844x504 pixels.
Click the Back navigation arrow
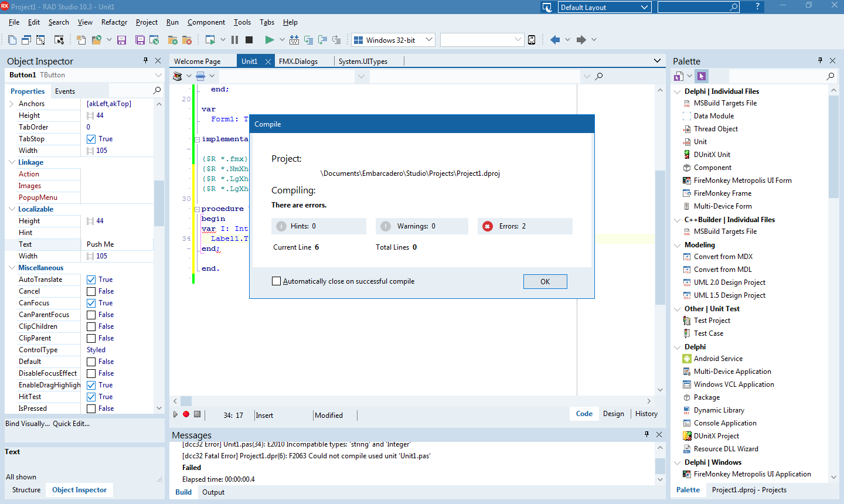[555, 40]
